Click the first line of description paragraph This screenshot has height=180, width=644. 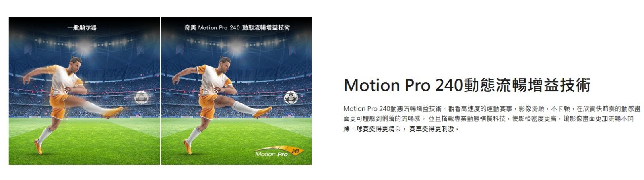pyautogui.click(x=491, y=109)
